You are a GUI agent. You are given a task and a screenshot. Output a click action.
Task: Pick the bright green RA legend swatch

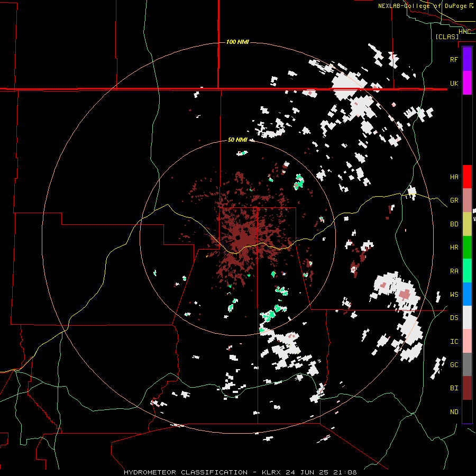[x=467, y=271]
